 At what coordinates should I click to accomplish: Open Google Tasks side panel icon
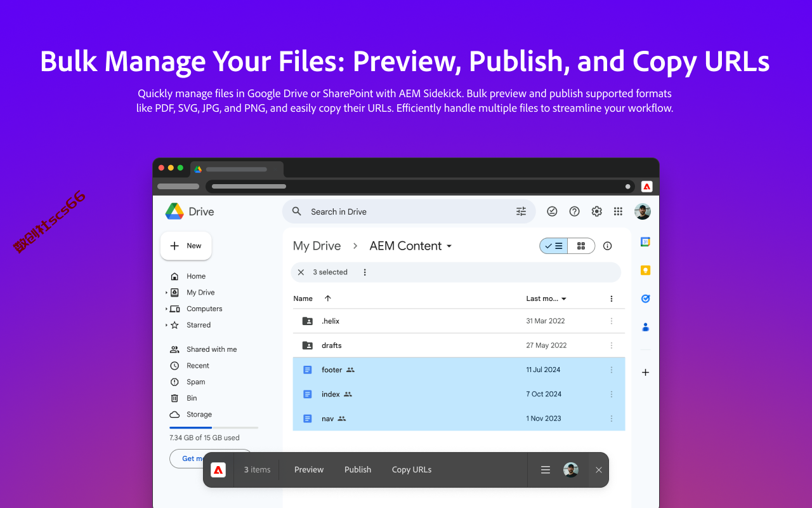[645, 298]
